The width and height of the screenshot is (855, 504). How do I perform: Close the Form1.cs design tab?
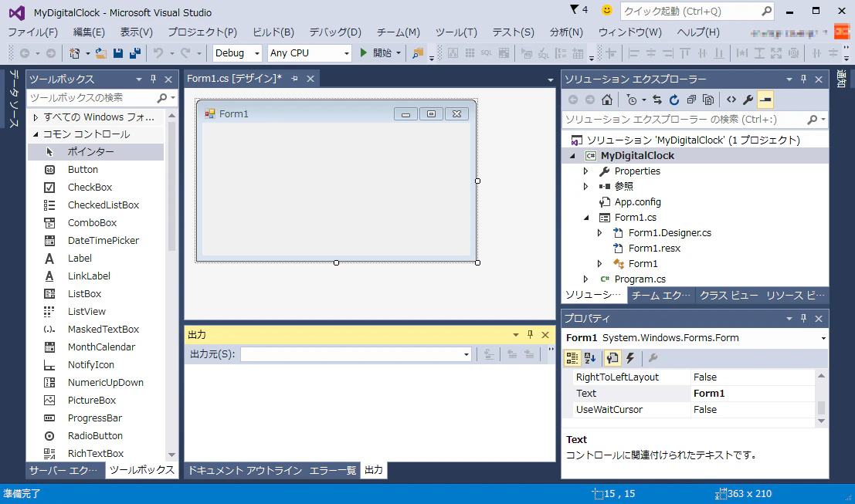[310, 79]
